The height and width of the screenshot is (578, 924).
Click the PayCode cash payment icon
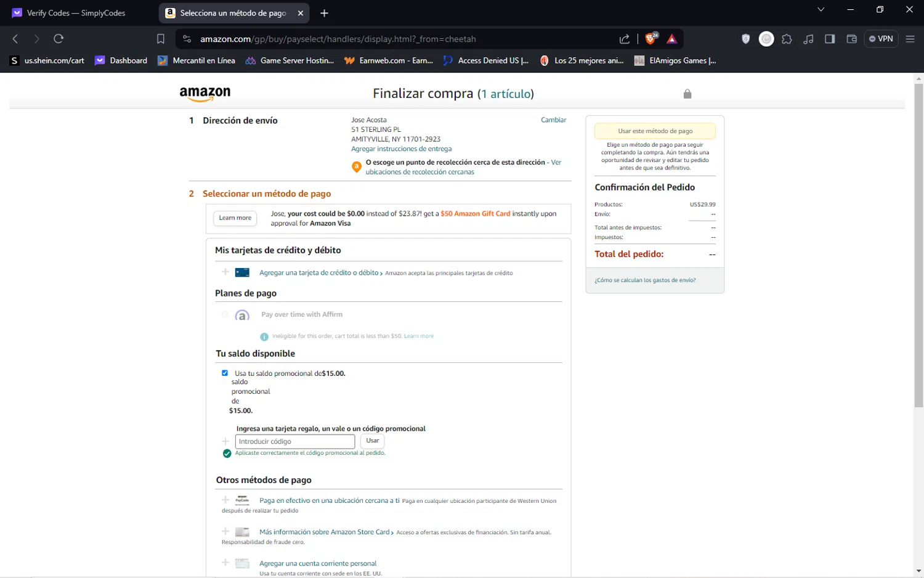tap(242, 500)
